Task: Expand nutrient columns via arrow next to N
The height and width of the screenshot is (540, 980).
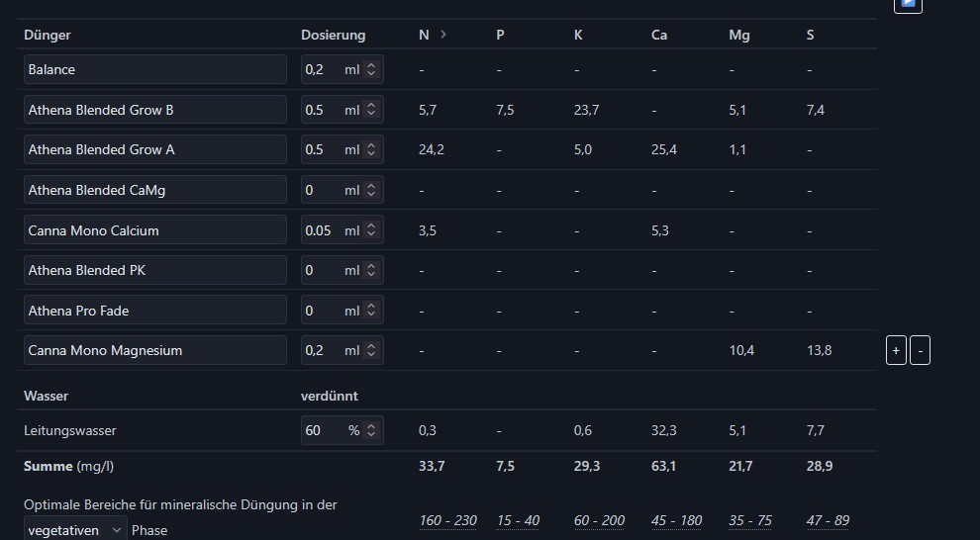Action: 443,35
